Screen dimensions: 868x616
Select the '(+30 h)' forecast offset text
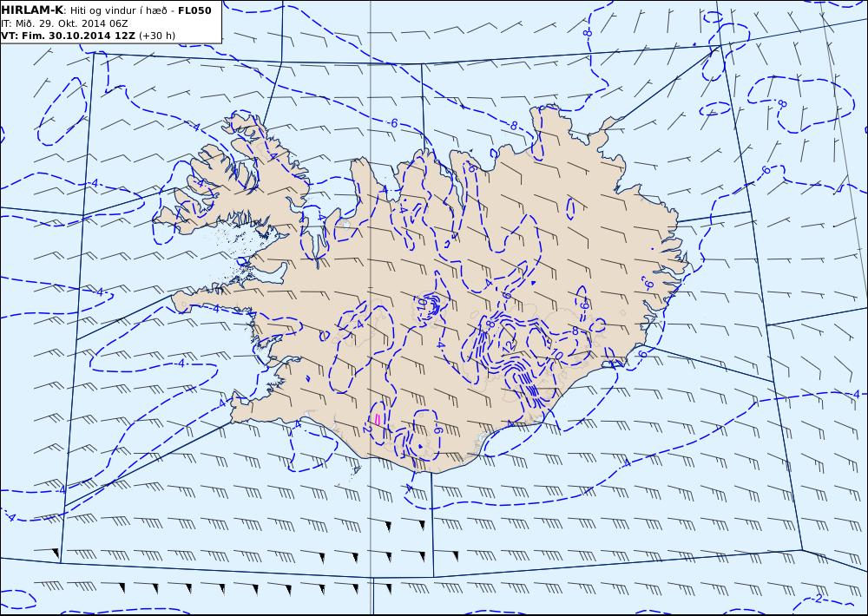pyautogui.click(x=156, y=36)
